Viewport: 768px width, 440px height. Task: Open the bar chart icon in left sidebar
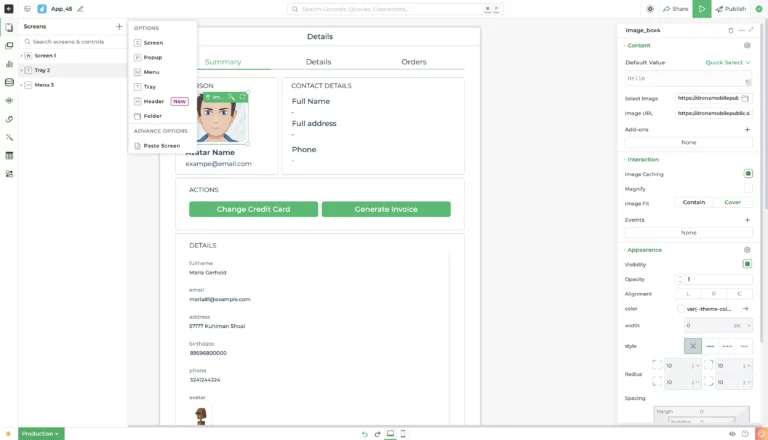click(9, 64)
